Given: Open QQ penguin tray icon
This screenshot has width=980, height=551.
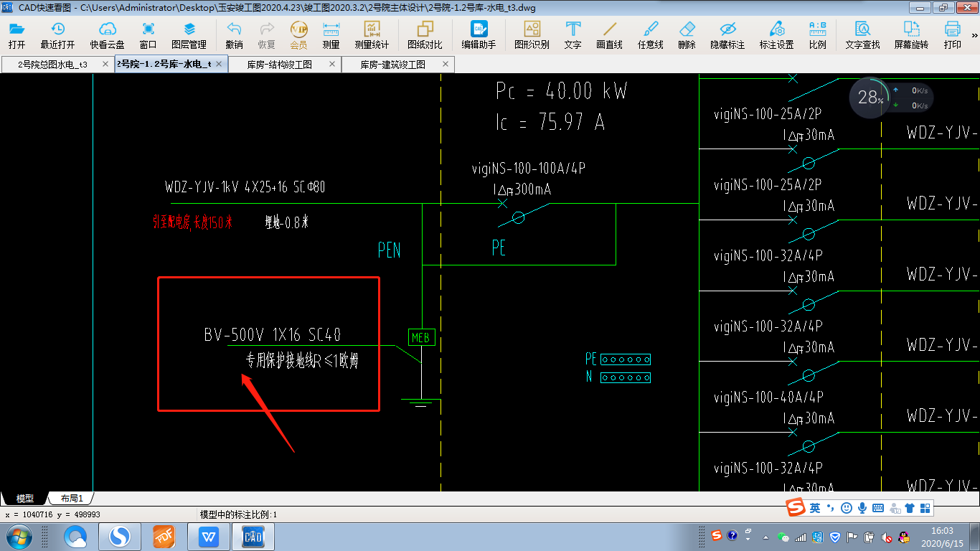Looking at the screenshot, I should pyautogui.click(x=905, y=536).
